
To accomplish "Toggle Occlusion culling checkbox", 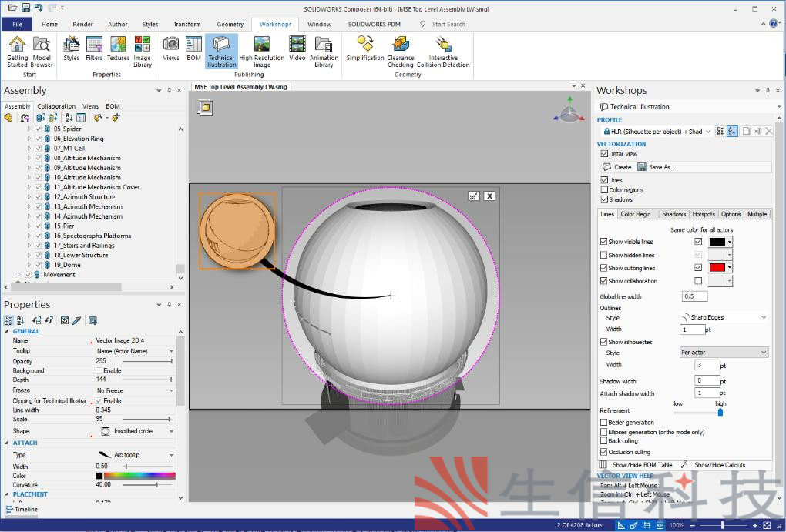I will click(603, 452).
